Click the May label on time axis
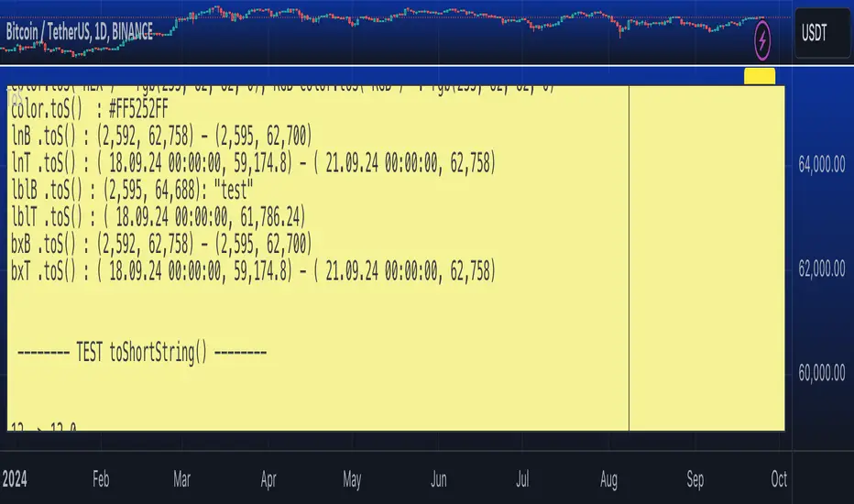Image resolution: width=854 pixels, height=504 pixels. pyautogui.click(x=352, y=480)
